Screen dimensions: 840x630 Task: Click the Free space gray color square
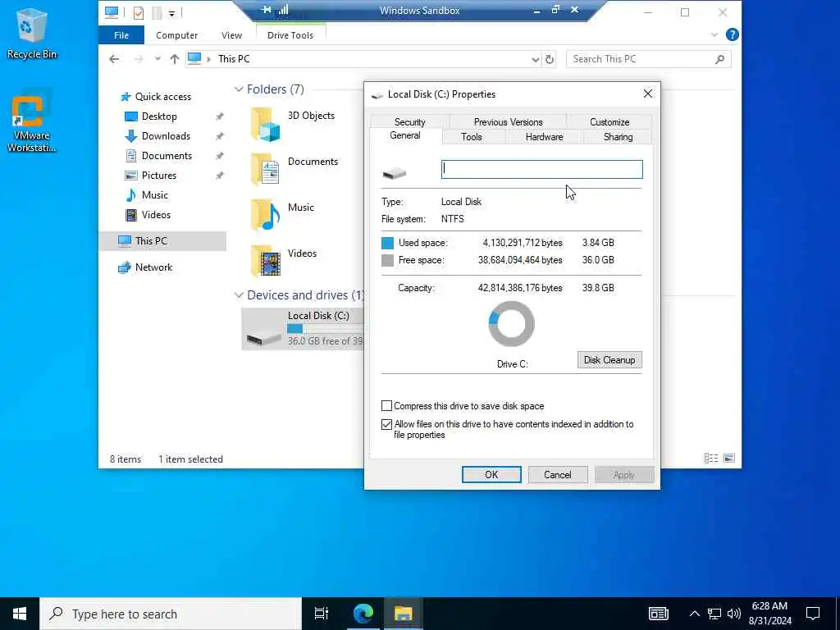[387, 260]
